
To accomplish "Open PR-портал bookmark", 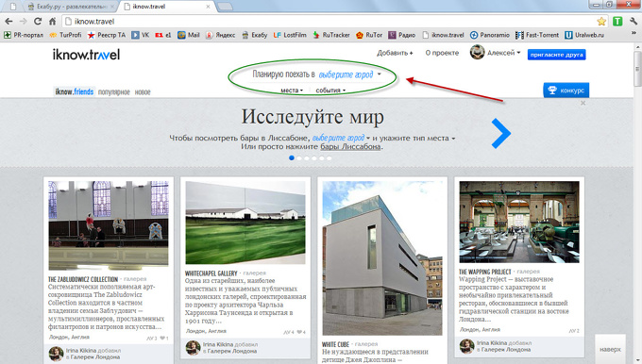I will coord(24,35).
